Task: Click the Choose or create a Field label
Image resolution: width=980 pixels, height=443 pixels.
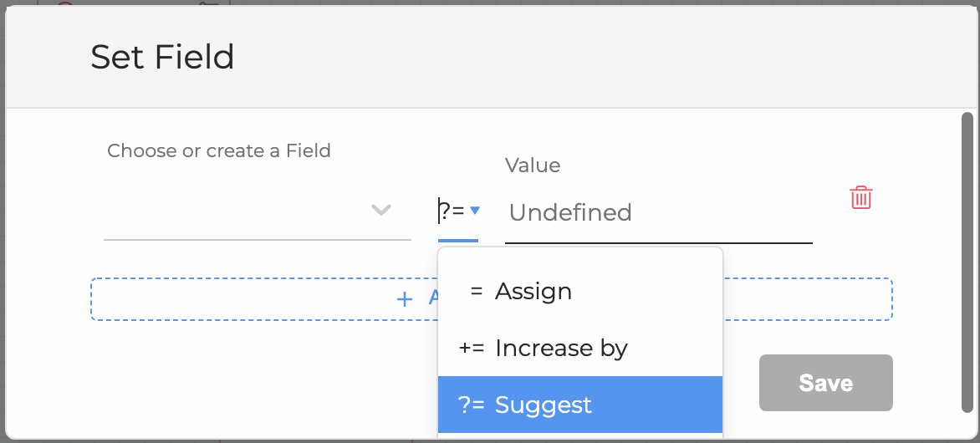Action: [x=219, y=151]
